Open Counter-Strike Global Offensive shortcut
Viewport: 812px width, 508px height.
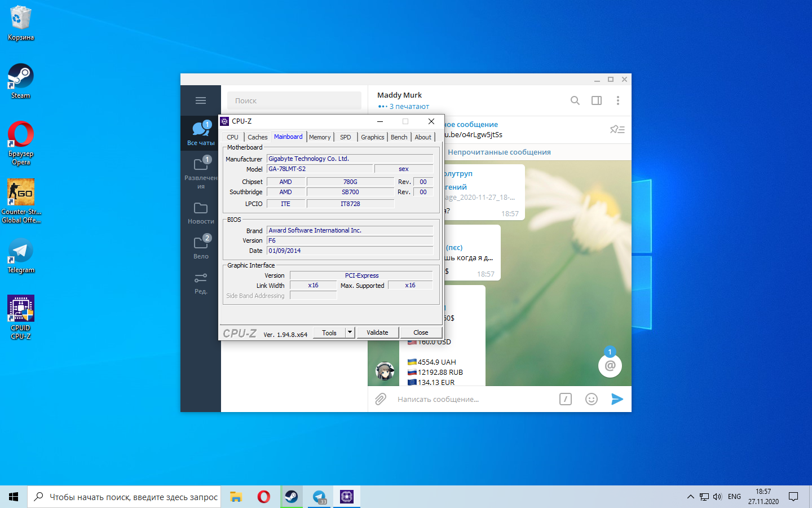pyautogui.click(x=21, y=201)
